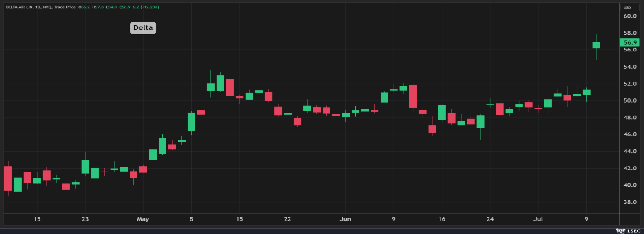Click the DELTA AIR LIN symbol title
Viewport: 644px width, 234px height.
tap(19, 7)
